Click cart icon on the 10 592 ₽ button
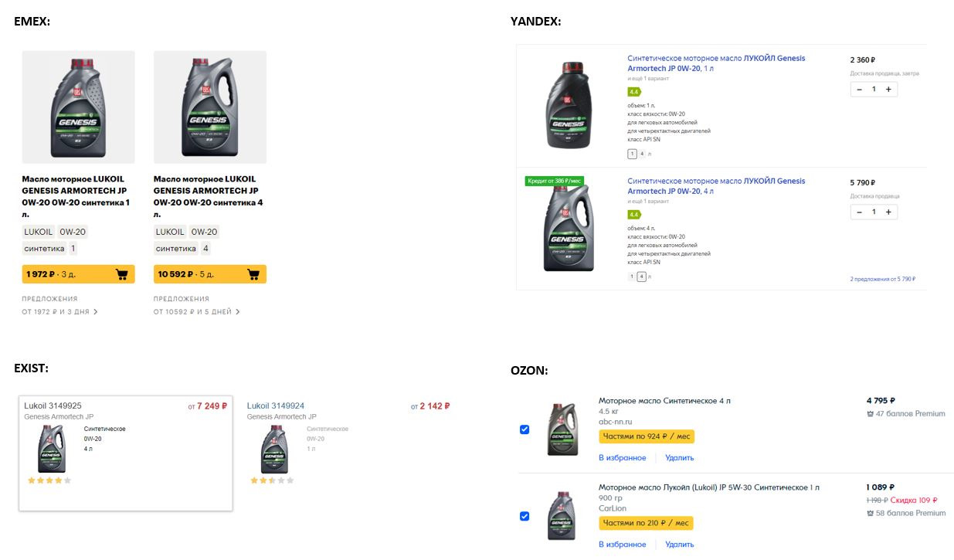954x560 pixels. (253, 274)
